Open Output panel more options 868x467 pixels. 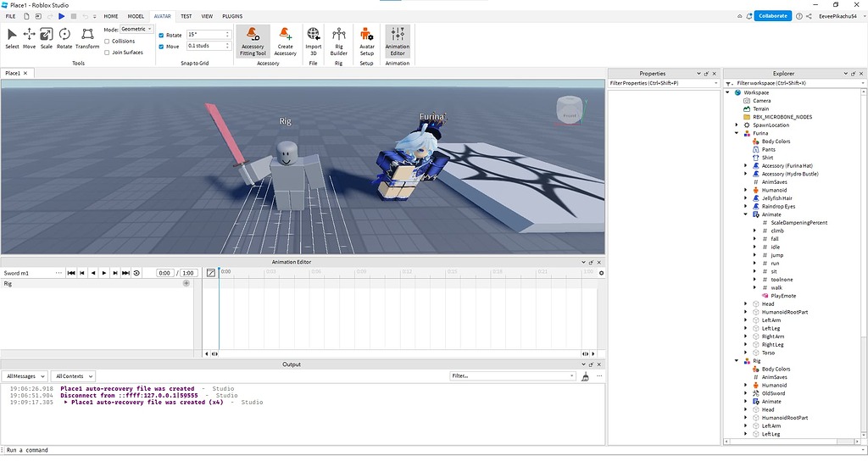coord(599,376)
